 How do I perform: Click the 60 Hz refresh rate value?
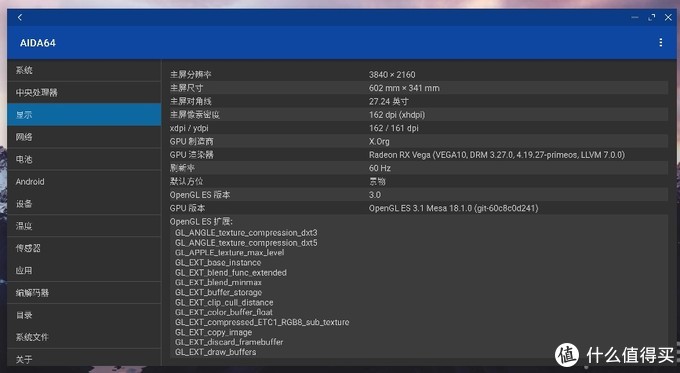[x=380, y=168]
